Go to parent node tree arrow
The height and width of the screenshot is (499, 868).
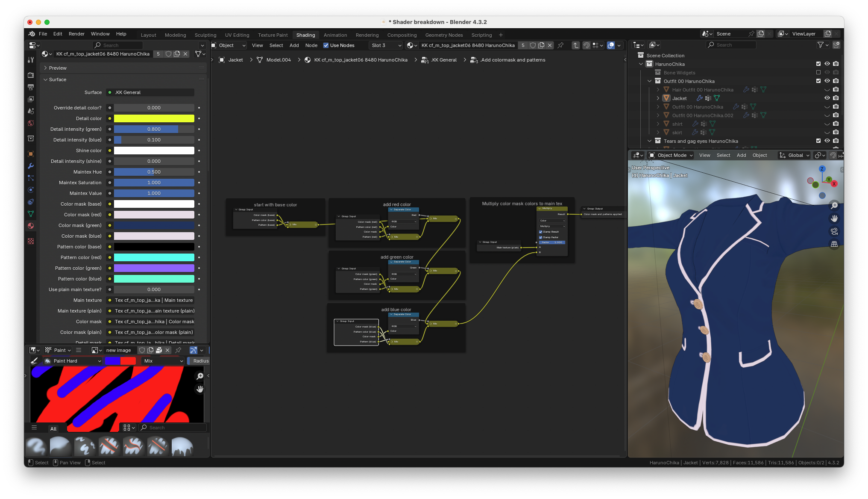tap(576, 45)
